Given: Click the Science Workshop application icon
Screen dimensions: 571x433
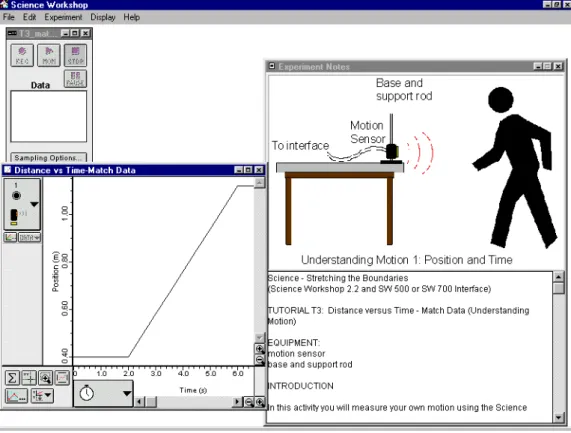Looking at the screenshot, I should pyautogui.click(x=4, y=4).
